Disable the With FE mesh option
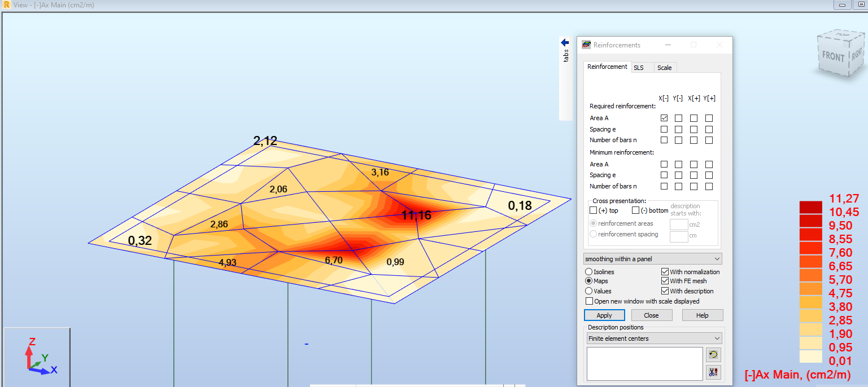This screenshot has height=387, width=868. point(664,281)
